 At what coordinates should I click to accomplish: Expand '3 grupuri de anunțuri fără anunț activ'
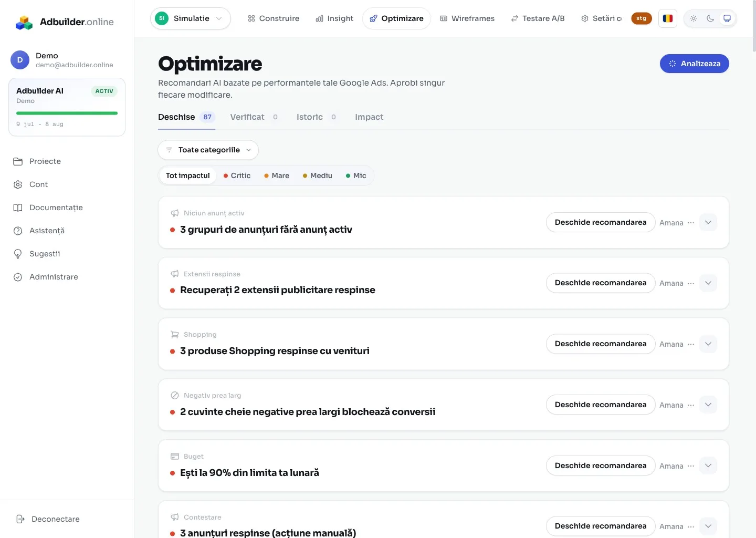click(x=708, y=222)
